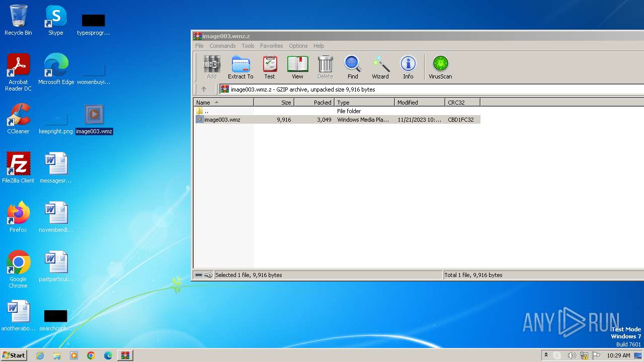The width and height of the screenshot is (644, 362).
Task: Click the Find toolbar icon
Action: tap(353, 67)
